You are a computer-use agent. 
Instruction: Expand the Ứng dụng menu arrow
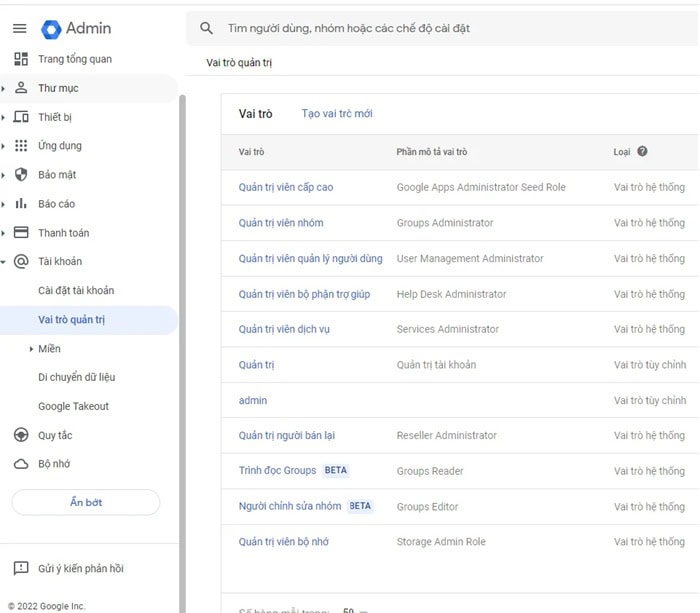[x=3, y=146]
